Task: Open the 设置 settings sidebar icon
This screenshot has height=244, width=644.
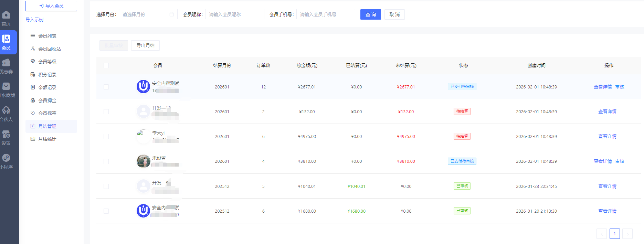Action: [6, 135]
